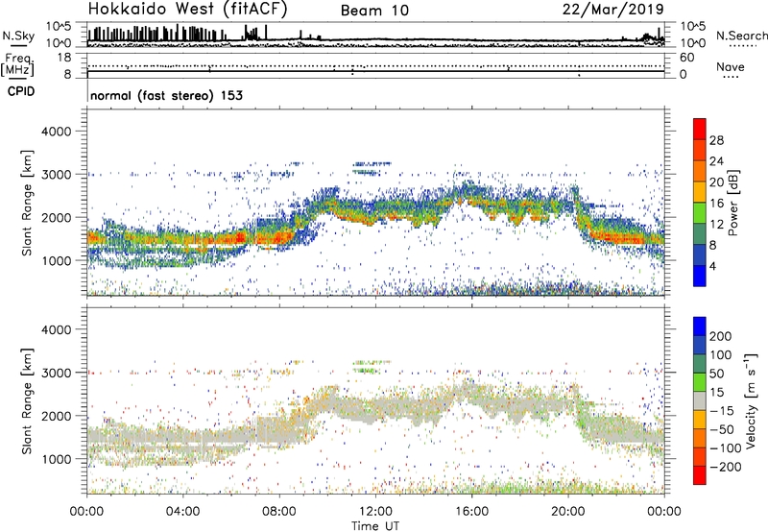Click the '4000' tick on the power panel
The width and height of the screenshot is (768, 532).
pos(56,132)
